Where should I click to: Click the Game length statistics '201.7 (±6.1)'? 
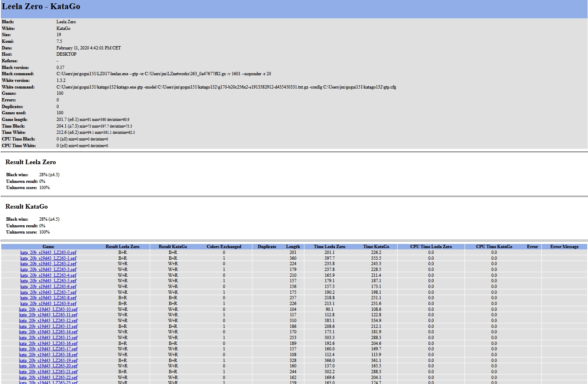pos(67,120)
